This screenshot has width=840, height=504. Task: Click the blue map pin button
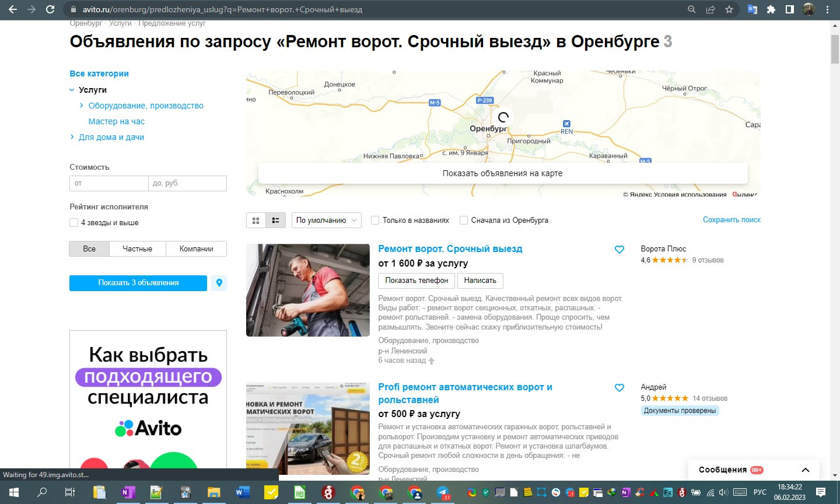[219, 283]
